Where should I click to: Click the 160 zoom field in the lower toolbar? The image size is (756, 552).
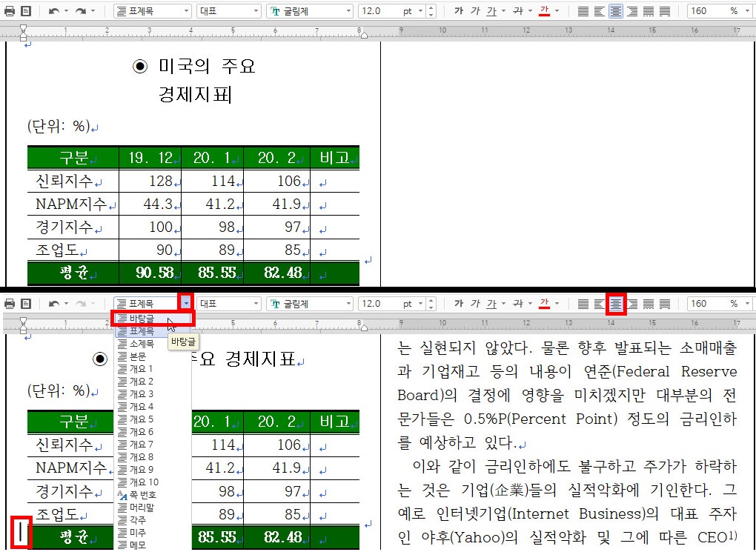point(708,304)
